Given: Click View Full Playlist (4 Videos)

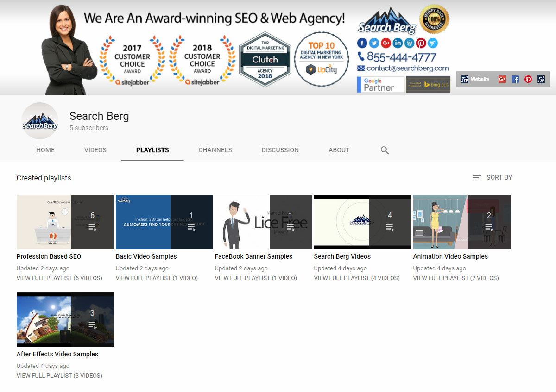Looking at the screenshot, I should coord(357,278).
